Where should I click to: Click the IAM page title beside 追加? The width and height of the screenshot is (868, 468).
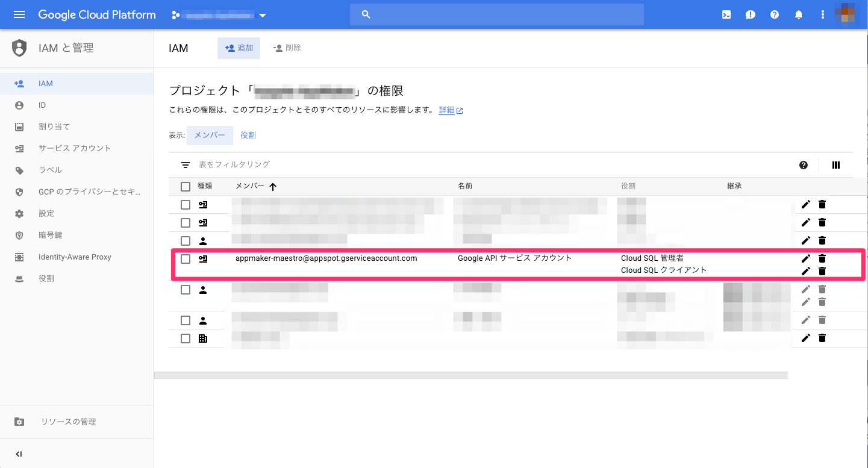tap(178, 48)
